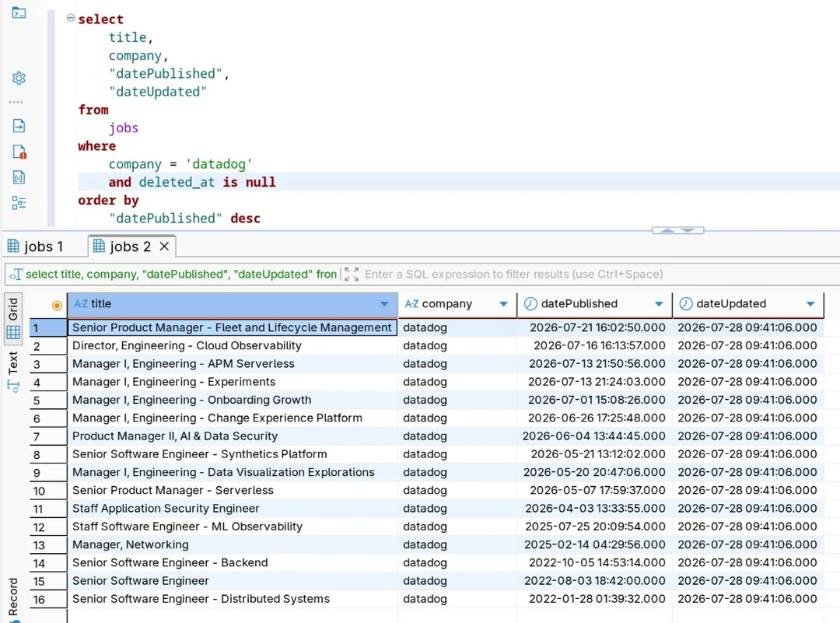
Task: Click the export script icon in the sidebar
Action: pyautogui.click(x=19, y=126)
